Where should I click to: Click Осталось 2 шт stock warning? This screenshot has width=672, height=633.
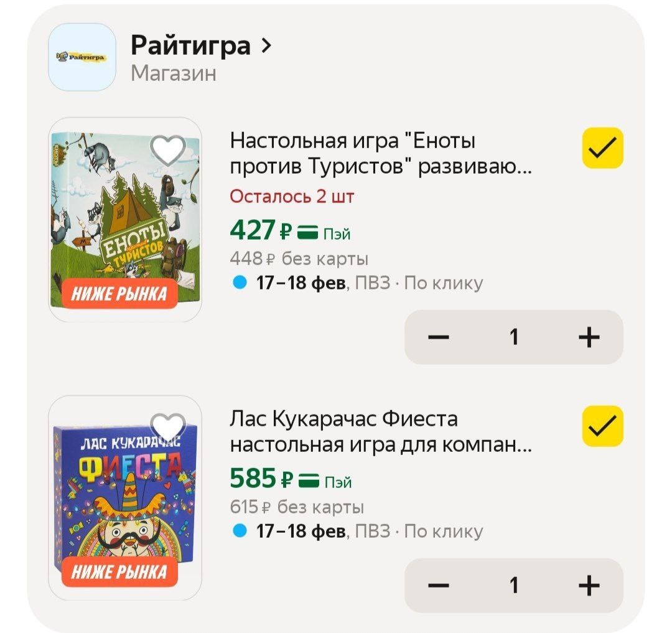tap(292, 196)
